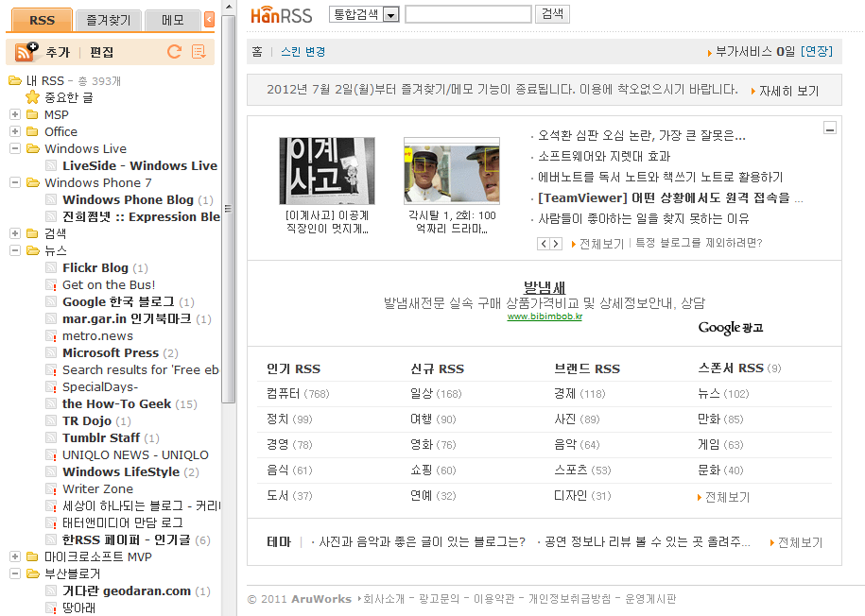Click error feed icon beside Get on the Bus!
This screenshot has height=616, width=865.
[x=51, y=284]
